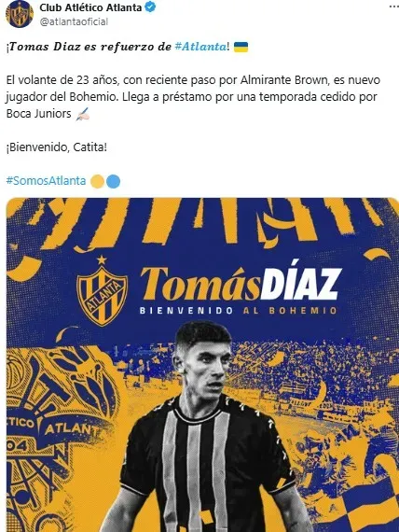This screenshot has width=399, height=532.
Task: Click 'Bienvenido al Bohemio' text in image
Action: [x=239, y=311]
